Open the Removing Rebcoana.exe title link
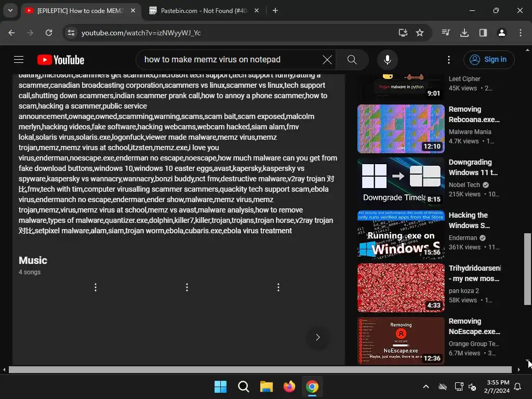This screenshot has width=532, height=399. tap(474, 114)
